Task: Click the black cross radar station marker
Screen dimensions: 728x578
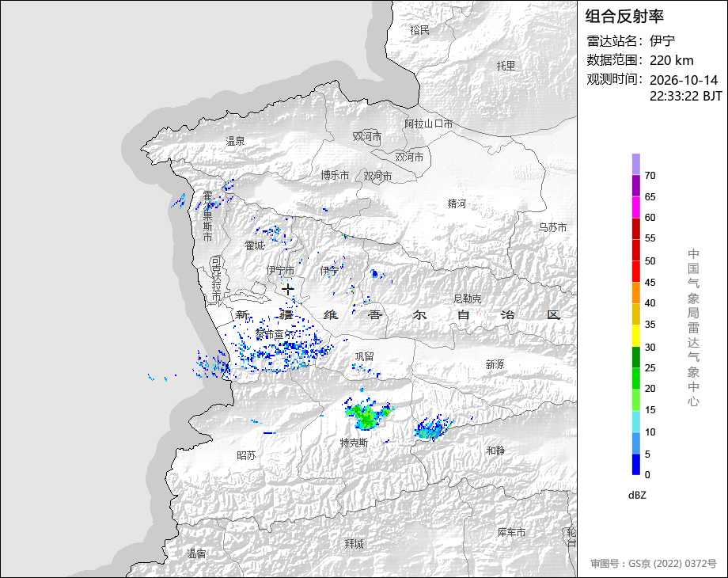Action: (x=288, y=290)
